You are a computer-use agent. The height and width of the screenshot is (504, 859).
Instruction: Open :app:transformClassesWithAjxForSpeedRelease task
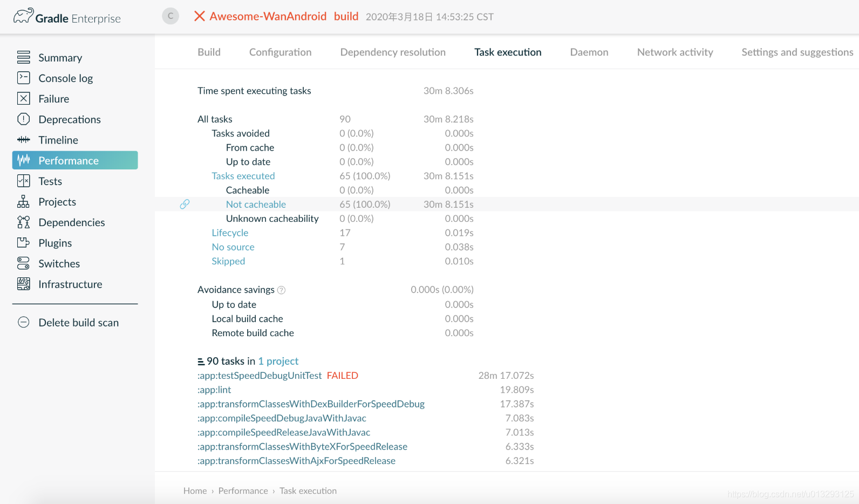pos(296,461)
